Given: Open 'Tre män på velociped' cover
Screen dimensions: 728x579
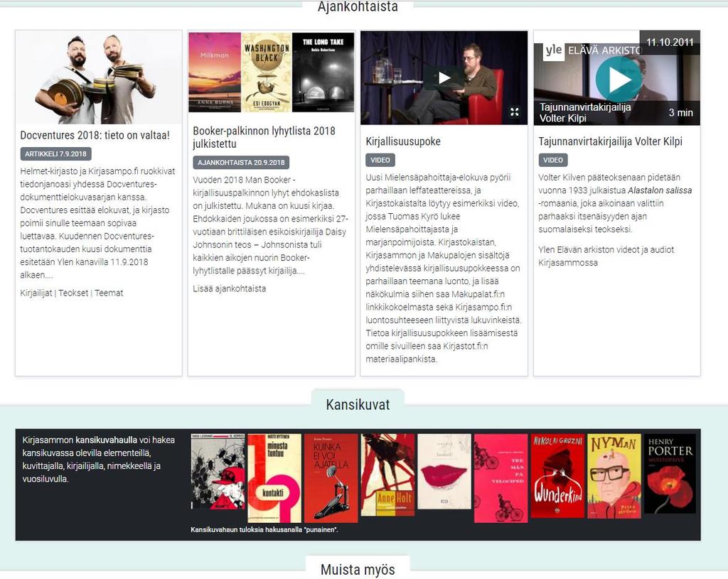Looking at the screenshot, I should [501, 478].
